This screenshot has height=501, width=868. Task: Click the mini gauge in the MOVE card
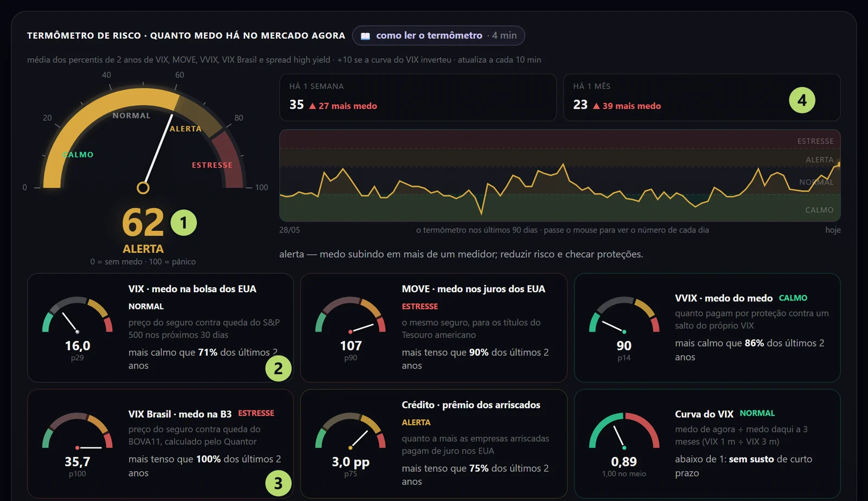(x=350, y=315)
